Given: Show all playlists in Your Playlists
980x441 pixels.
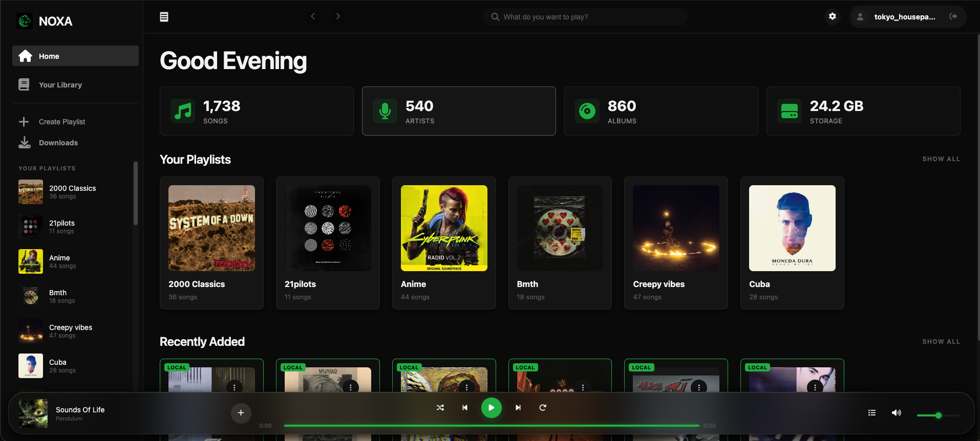Looking at the screenshot, I should (x=941, y=159).
